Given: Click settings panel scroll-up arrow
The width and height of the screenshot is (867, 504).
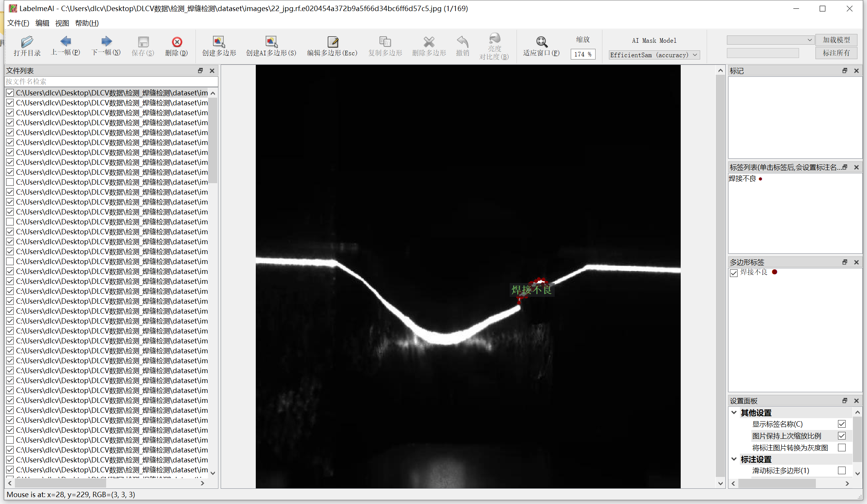Looking at the screenshot, I should (857, 412).
